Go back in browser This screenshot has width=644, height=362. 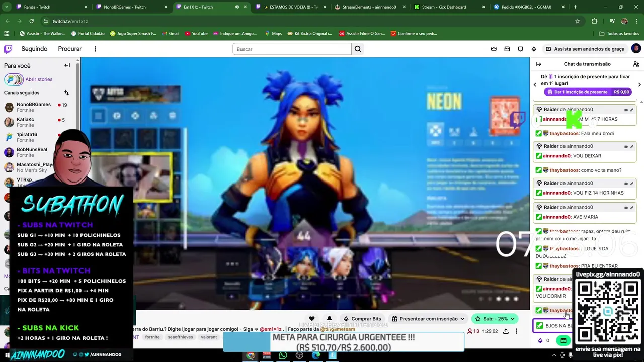tap(8, 21)
